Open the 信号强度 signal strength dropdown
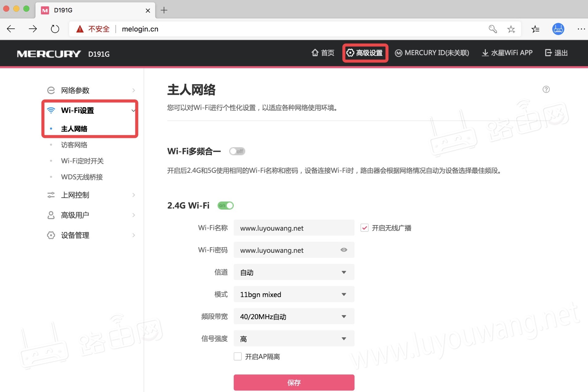The height and width of the screenshot is (392, 588). pos(294,339)
